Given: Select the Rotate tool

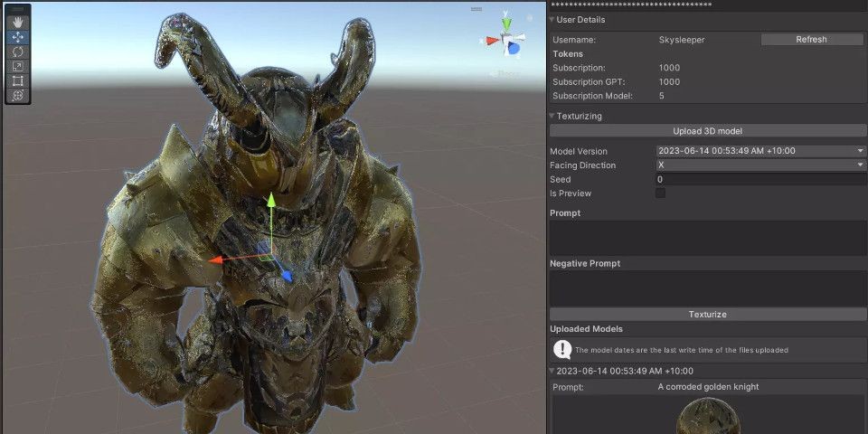Looking at the screenshot, I should click(18, 52).
